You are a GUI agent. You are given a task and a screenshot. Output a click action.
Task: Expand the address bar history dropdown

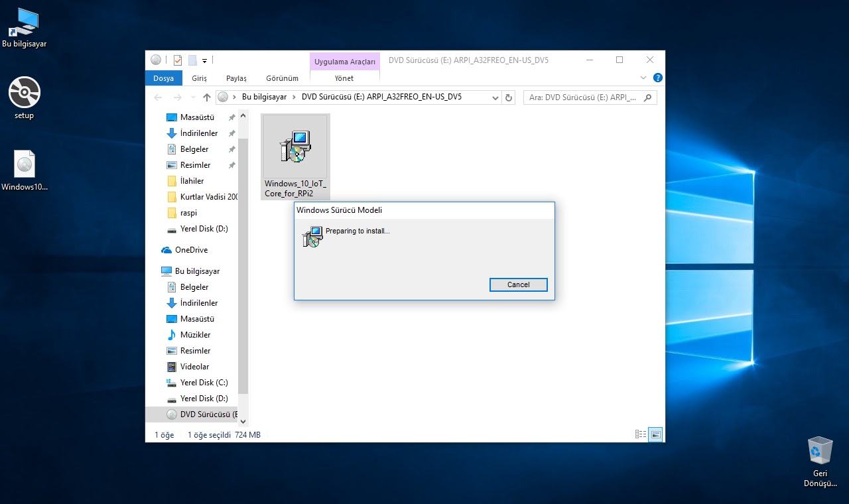(495, 97)
